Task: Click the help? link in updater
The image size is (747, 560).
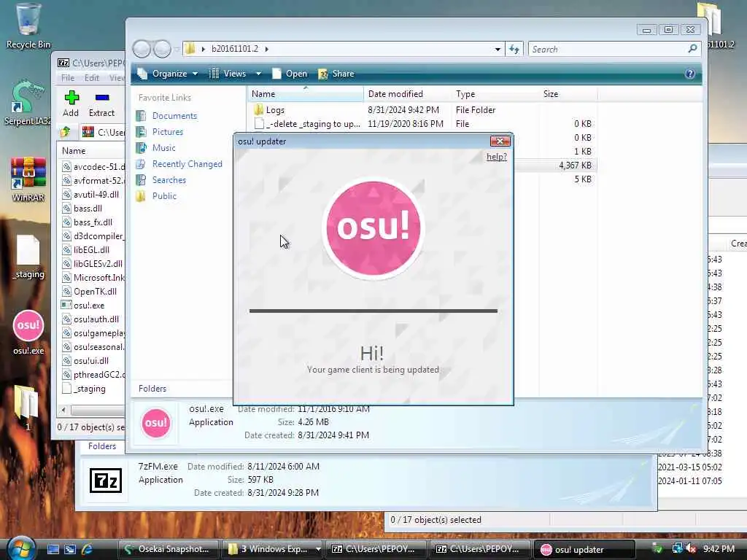Action: [x=496, y=157]
